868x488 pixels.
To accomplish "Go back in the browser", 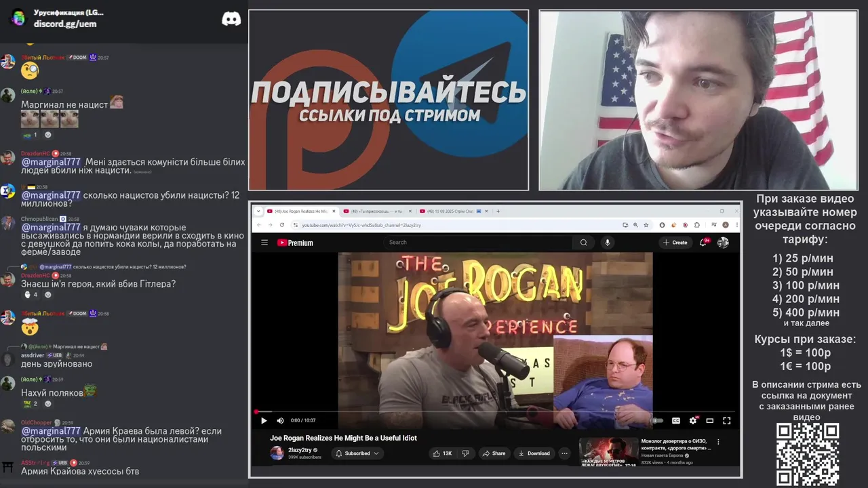I will click(259, 225).
